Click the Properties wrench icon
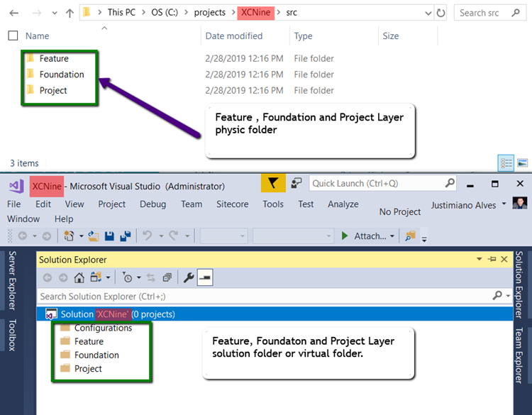532x415 pixels. click(189, 277)
